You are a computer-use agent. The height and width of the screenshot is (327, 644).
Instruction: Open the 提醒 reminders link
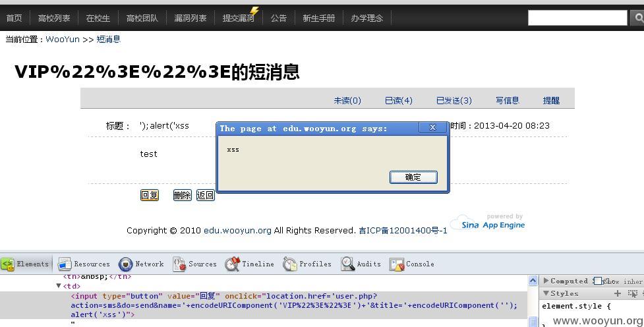pos(551,101)
